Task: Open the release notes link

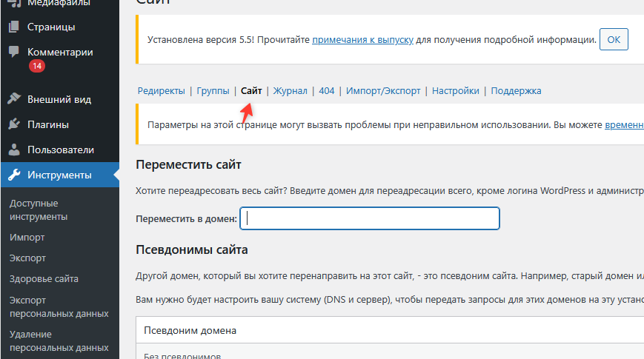Action: [362, 39]
